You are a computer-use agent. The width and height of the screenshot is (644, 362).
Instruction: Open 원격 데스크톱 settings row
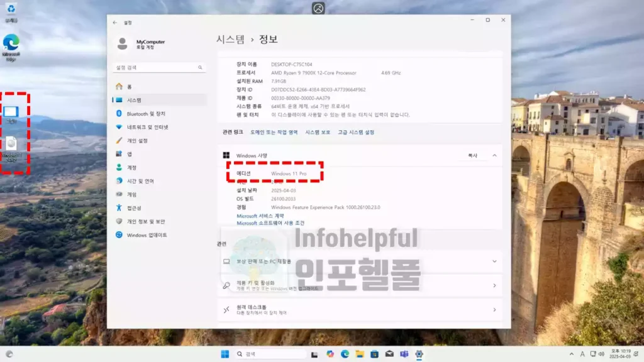pos(360,310)
